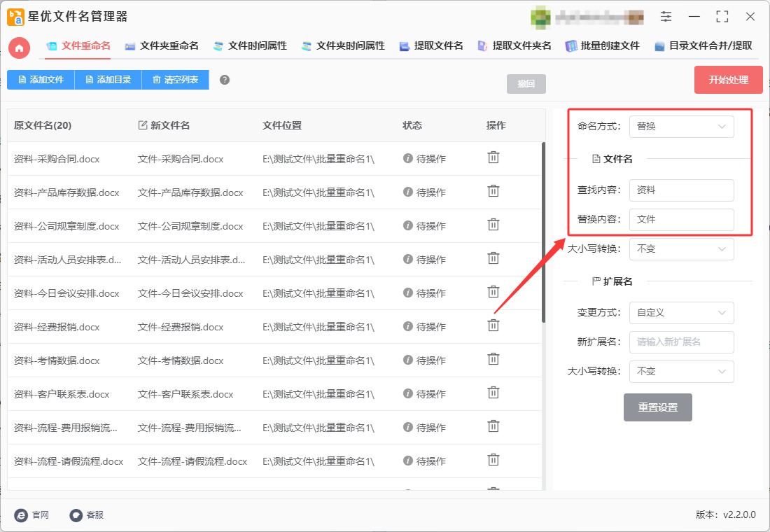
Task: Delete the 资料-公司规章制度.docx row
Action: [x=493, y=225]
